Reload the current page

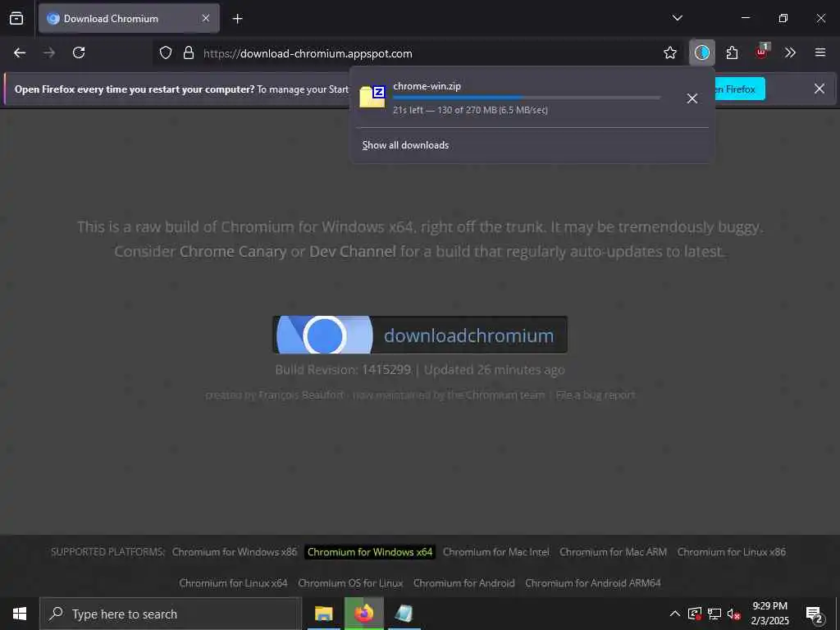point(79,52)
